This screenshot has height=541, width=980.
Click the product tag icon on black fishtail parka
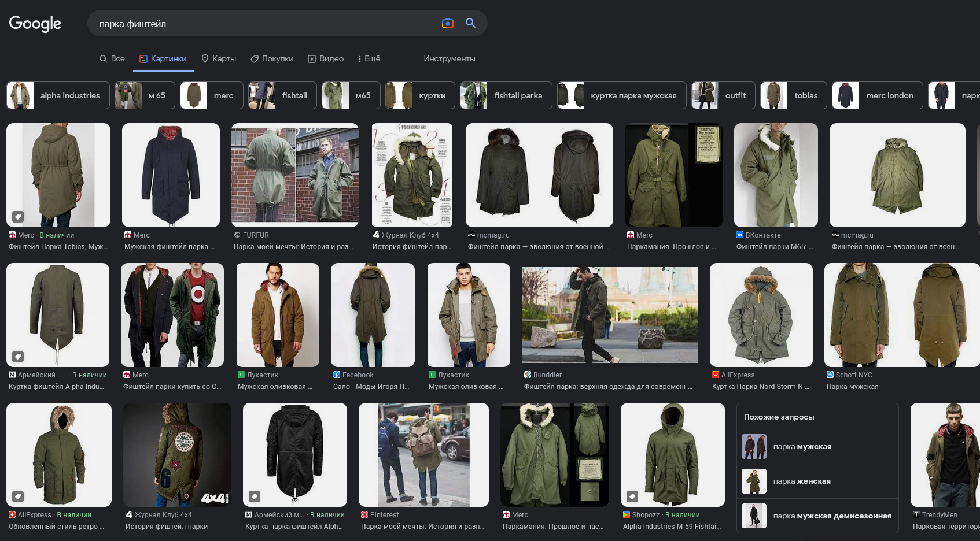[255, 496]
